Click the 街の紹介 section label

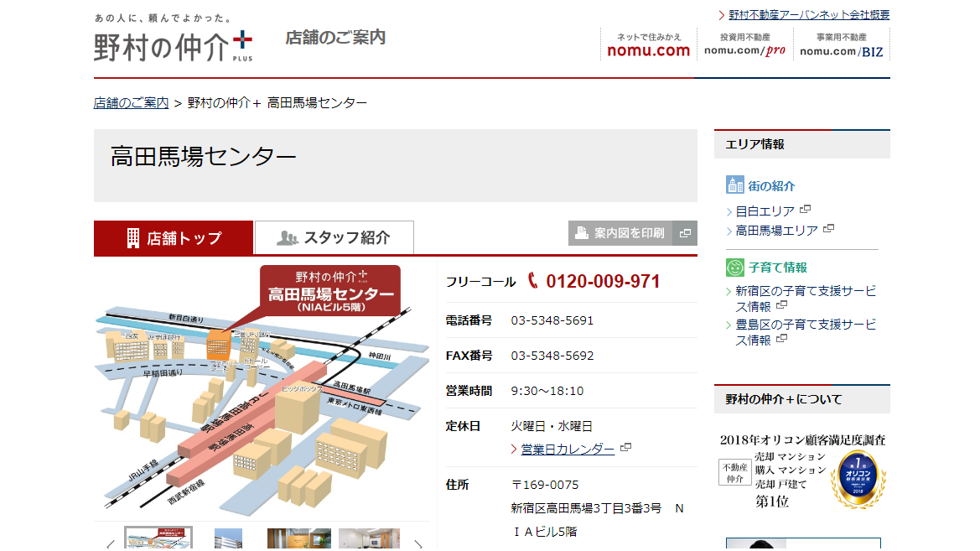click(x=771, y=185)
